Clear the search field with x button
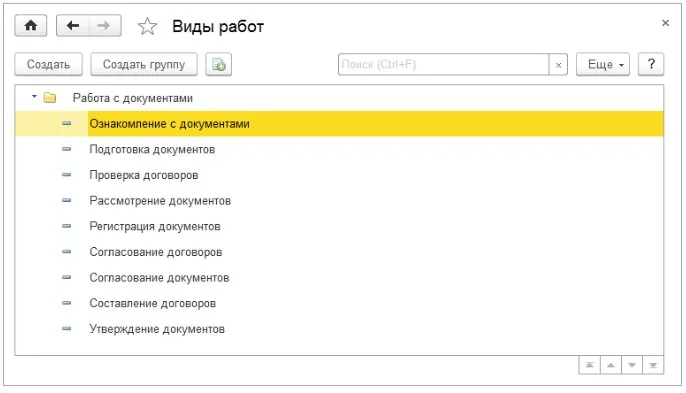The width and height of the screenshot is (686, 393). pos(558,65)
